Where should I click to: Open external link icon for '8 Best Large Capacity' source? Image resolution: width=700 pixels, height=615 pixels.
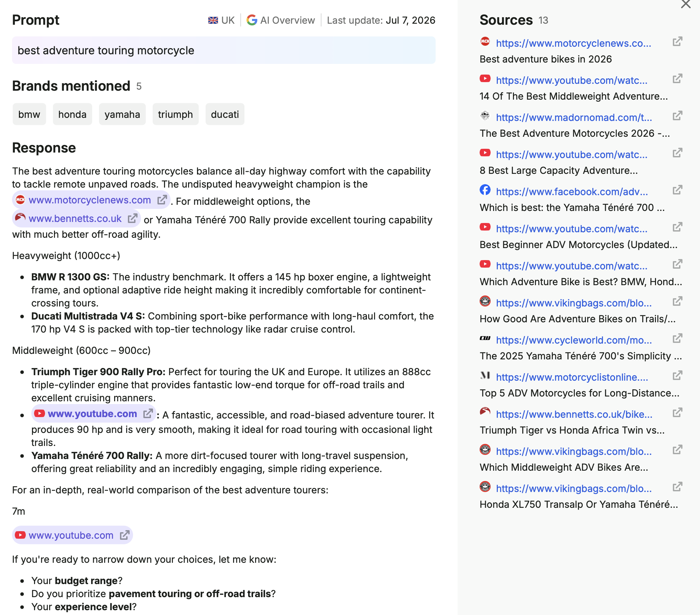tap(677, 153)
